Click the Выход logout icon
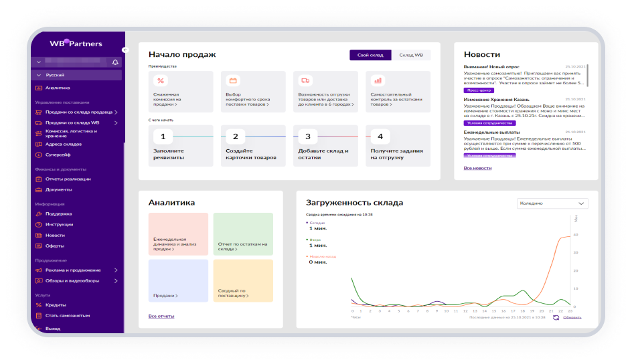The width and height of the screenshot is (632, 364). pos(39,329)
